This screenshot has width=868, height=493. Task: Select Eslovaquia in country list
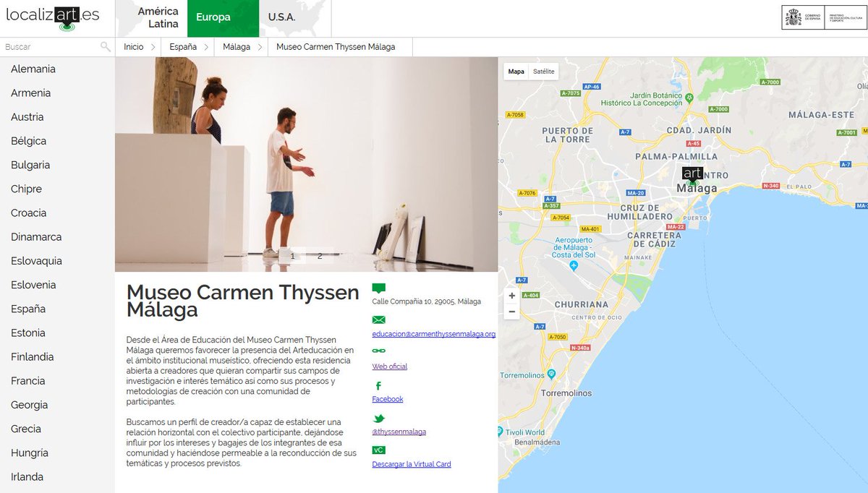coord(36,261)
